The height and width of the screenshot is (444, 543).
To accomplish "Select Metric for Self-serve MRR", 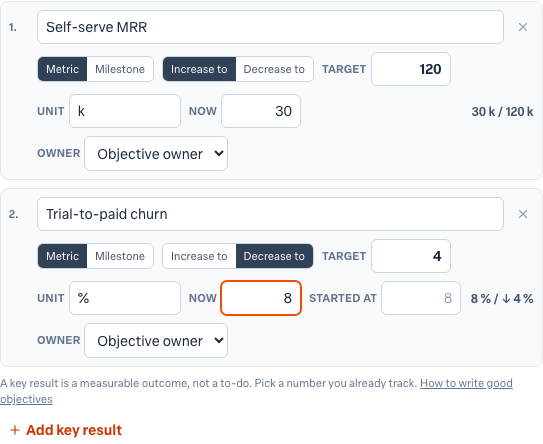I will (62, 69).
